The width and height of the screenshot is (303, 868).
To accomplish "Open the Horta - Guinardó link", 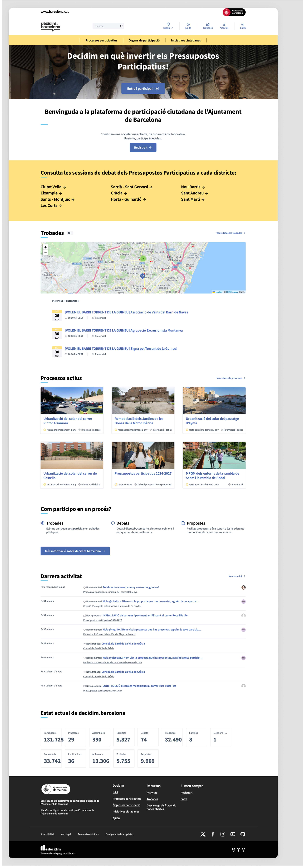I will (x=128, y=200).
